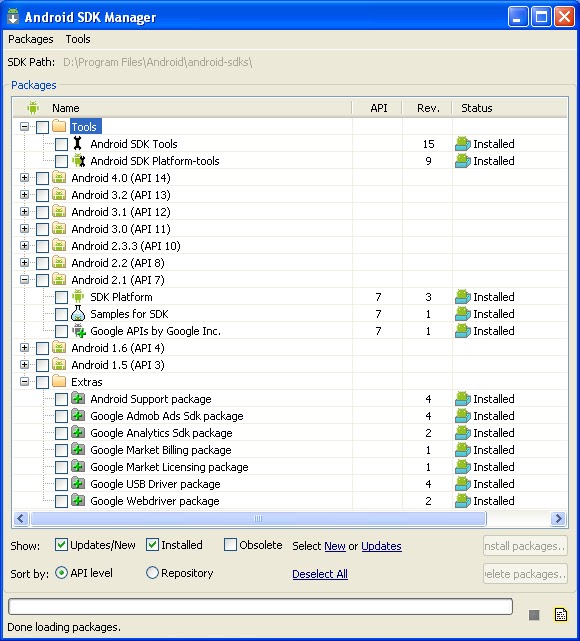Expand the Android 3.0 (API 11) node

pos(25,228)
